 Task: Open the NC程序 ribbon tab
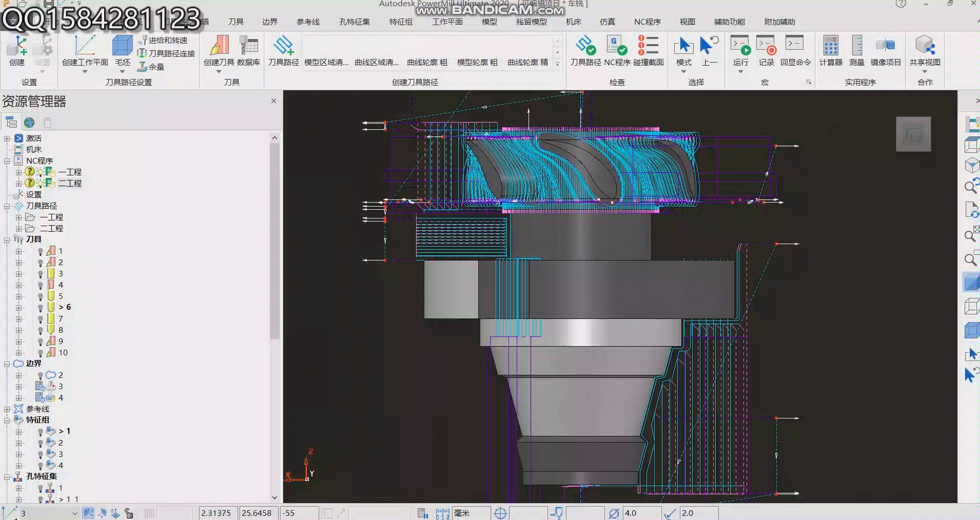647,22
